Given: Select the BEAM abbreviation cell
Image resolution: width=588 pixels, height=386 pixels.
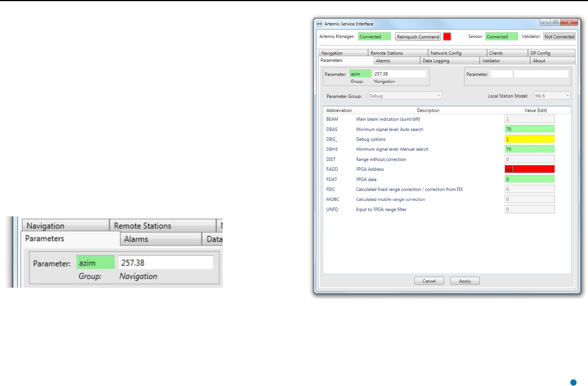Looking at the screenshot, I should point(332,119).
